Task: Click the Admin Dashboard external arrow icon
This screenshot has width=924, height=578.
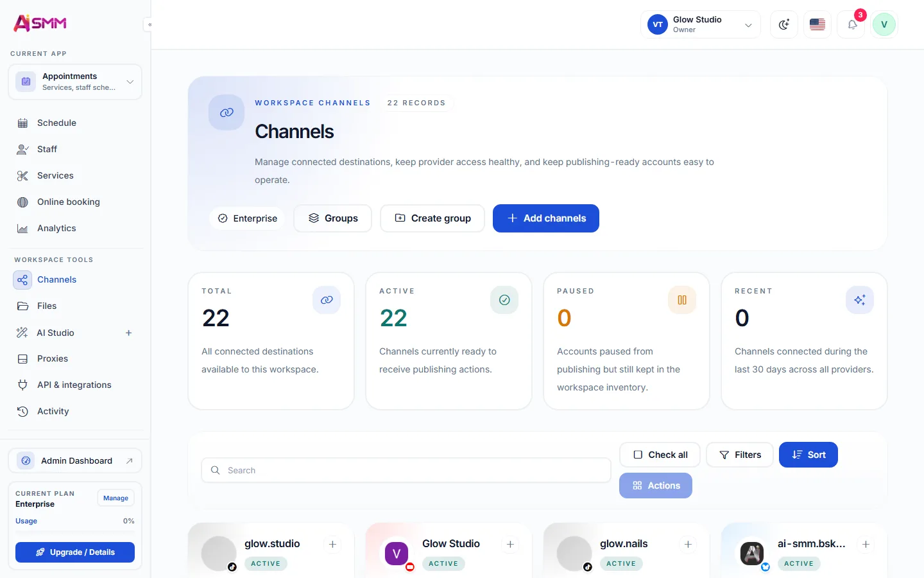Action: [129, 460]
